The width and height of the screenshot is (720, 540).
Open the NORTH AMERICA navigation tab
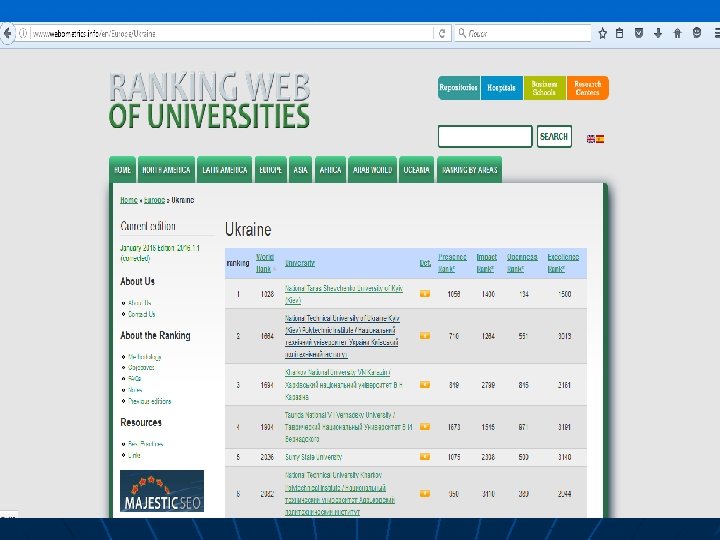click(166, 170)
